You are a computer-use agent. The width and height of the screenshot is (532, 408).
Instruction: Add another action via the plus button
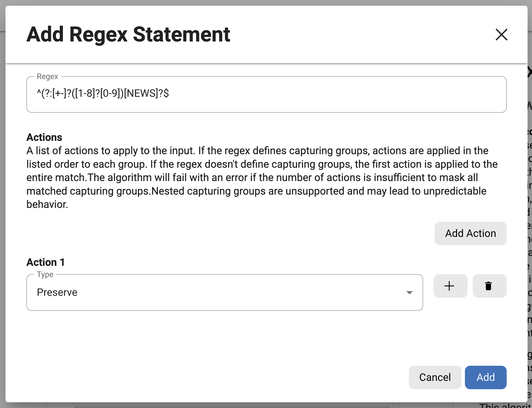click(450, 286)
